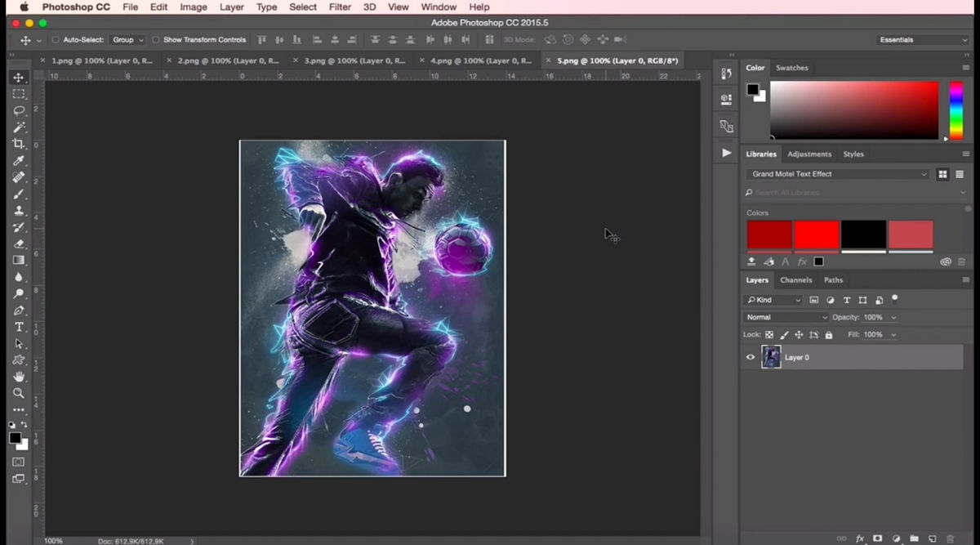Select the Path Selection tool

pyautogui.click(x=19, y=343)
